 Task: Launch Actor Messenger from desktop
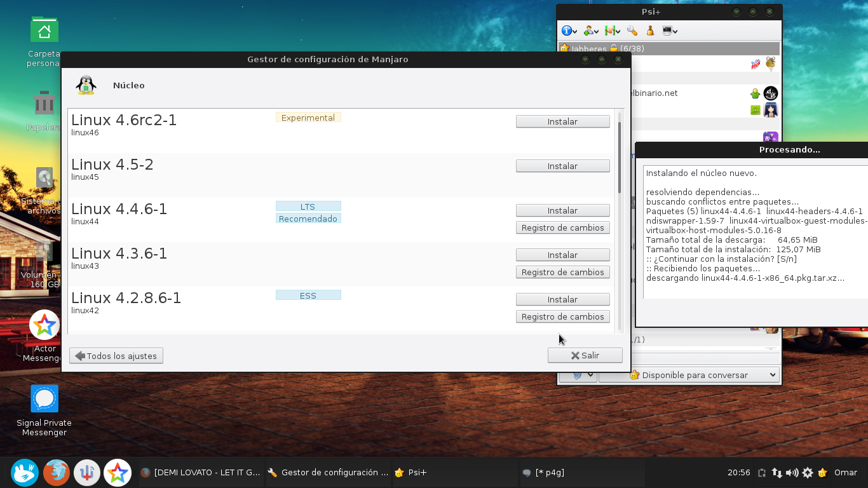44,337
